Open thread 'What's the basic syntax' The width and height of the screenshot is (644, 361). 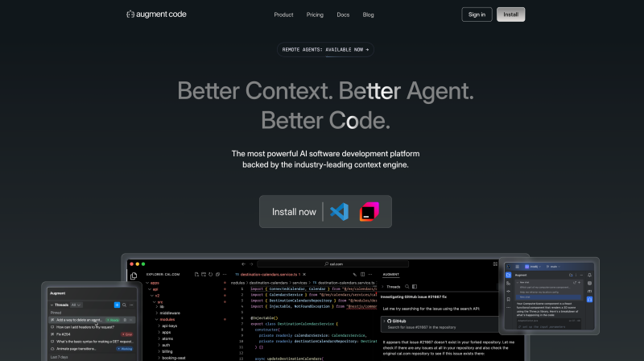pos(95,342)
